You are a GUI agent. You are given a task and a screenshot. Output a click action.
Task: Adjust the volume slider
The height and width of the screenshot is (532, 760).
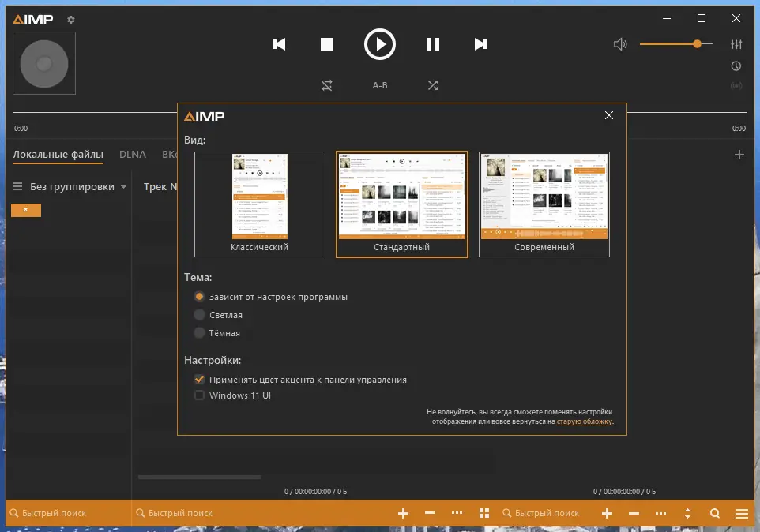697,44
